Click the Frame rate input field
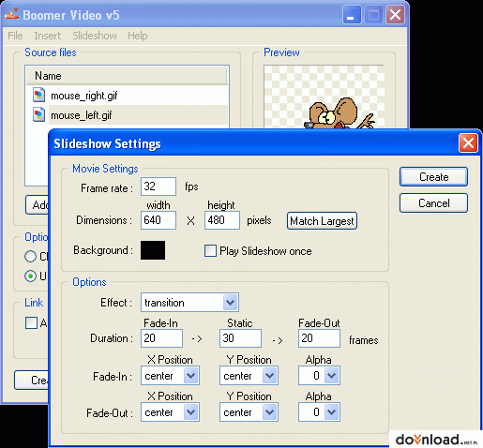The image size is (483, 448). pos(158,187)
